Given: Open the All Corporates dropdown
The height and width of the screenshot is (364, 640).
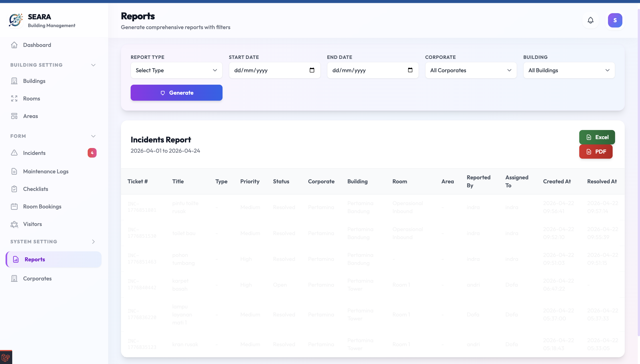Looking at the screenshot, I should [470, 70].
